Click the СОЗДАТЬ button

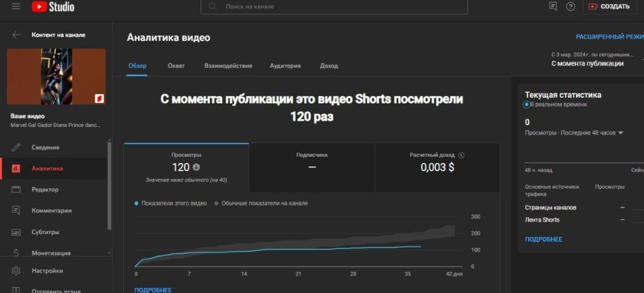[609, 7]
